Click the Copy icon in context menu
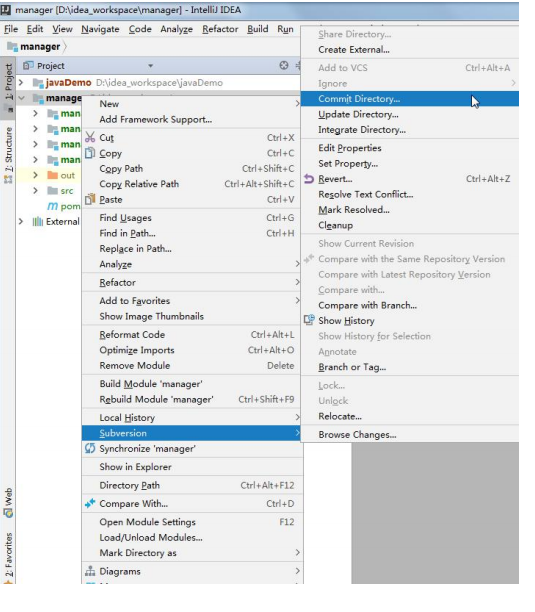The image size is (535, 612). point(90,153)
